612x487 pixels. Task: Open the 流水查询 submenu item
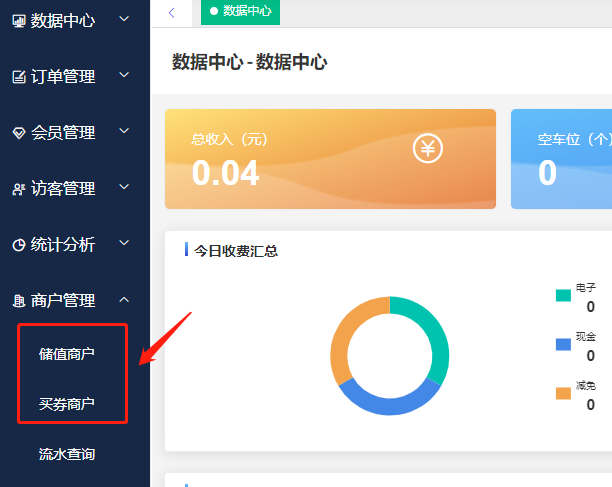pyautogui.click(x=67, y=455)
